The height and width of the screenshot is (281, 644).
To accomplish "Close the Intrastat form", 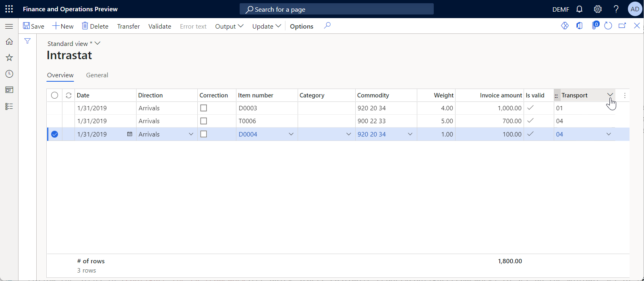I will (637, 26).
